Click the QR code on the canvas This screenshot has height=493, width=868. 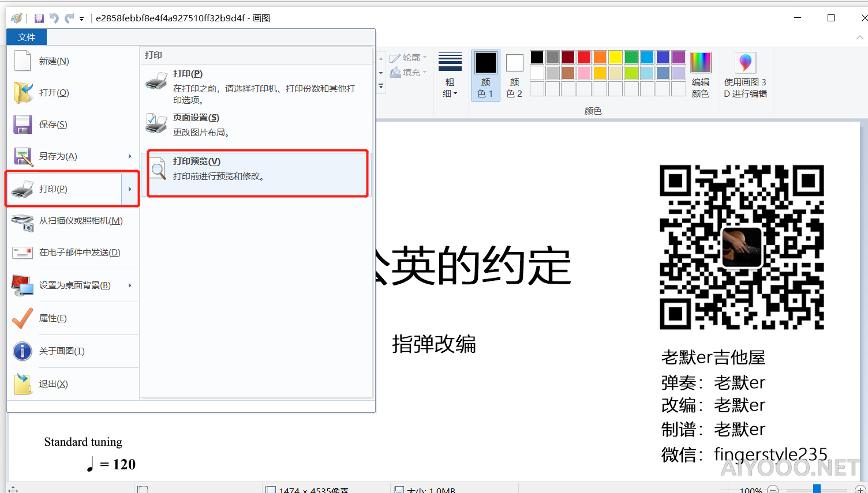[x=742, y=247]
